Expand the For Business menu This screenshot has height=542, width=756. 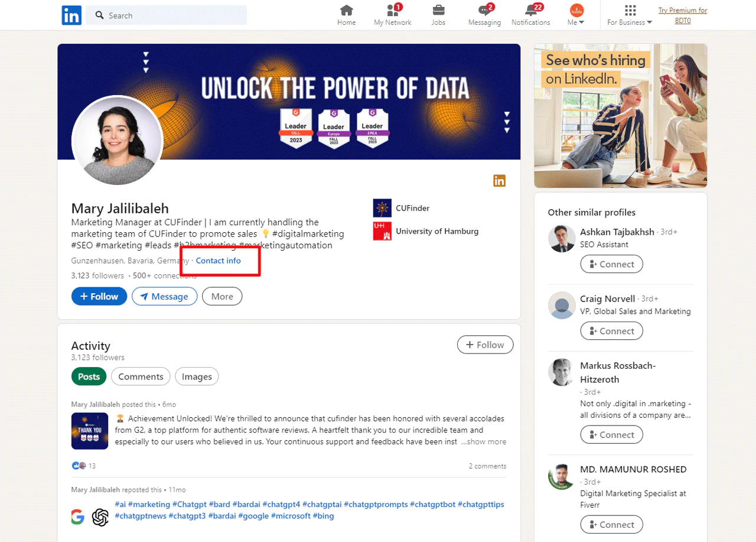pyautogui.click(x=630, y=15)
